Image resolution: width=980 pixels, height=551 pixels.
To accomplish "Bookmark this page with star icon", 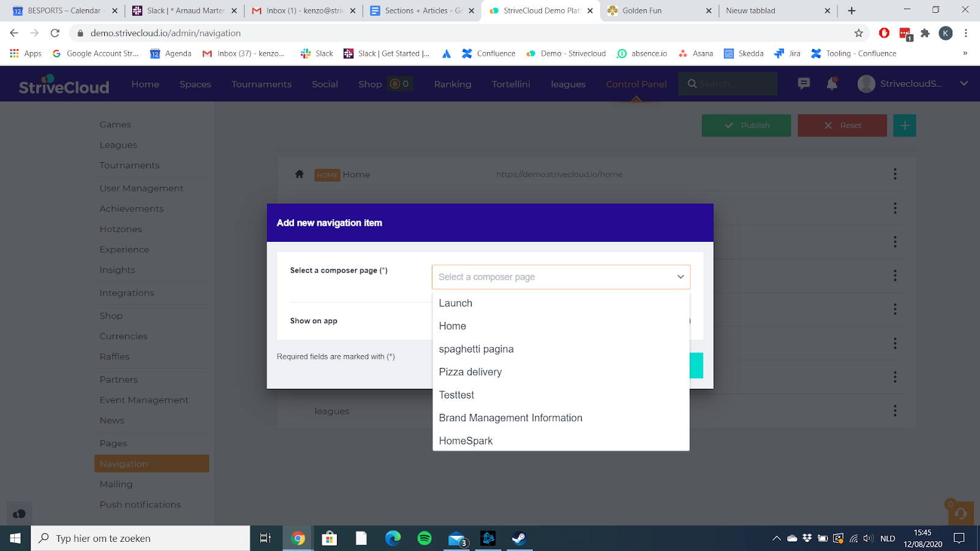I will (859, 33).
